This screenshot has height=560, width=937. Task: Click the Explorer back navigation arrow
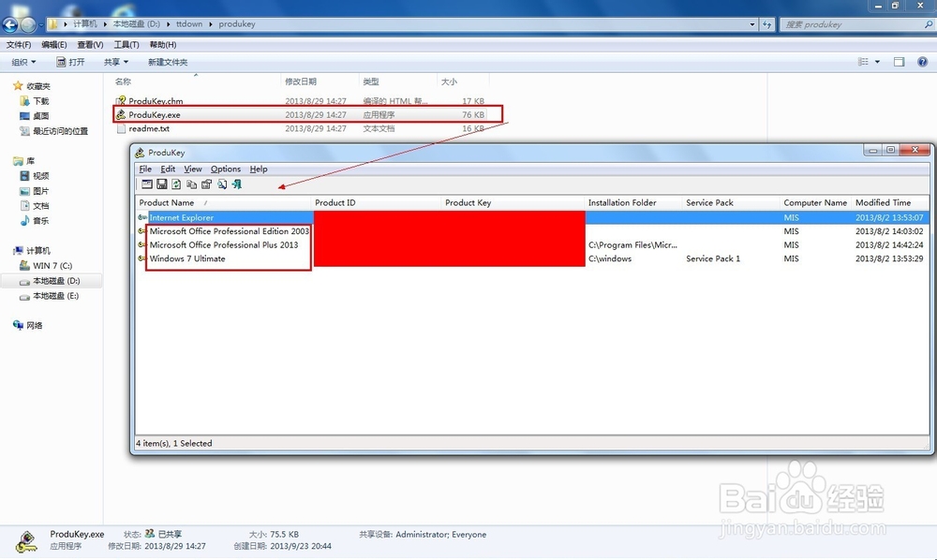(x=10, y=24)
